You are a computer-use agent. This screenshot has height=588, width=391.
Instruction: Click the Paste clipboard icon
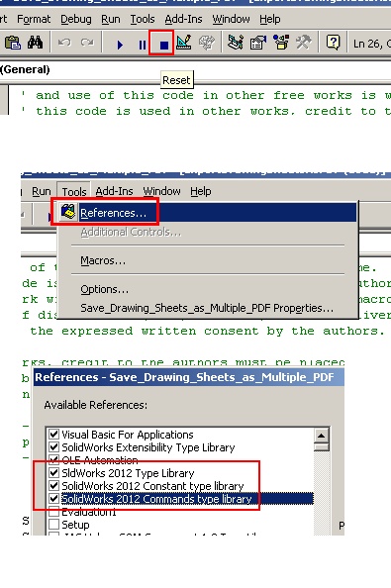[x=12, y=43]
